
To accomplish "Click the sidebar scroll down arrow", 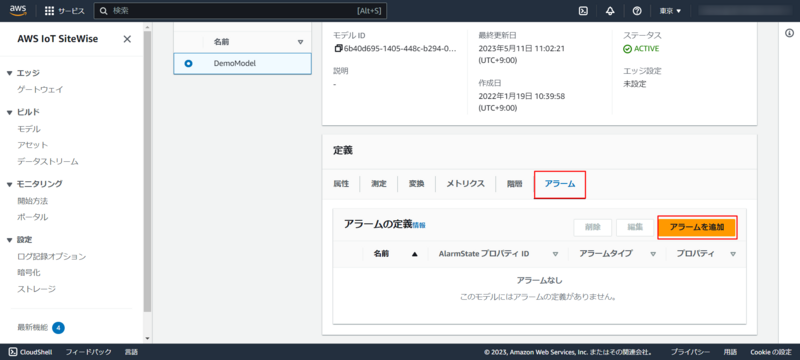I will [x=147, y=338].
